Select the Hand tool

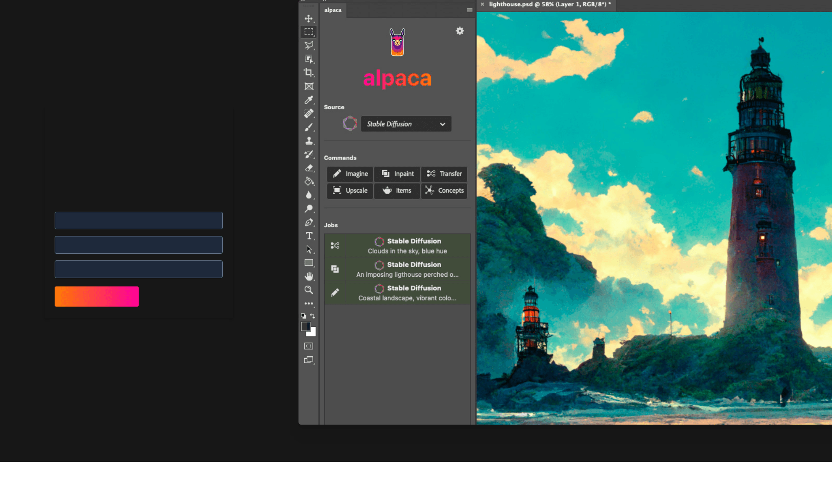tap(308, 276)
